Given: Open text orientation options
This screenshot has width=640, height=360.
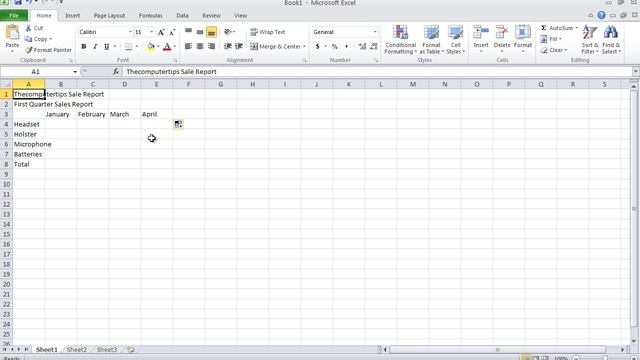Looking at the screenshot, I should (229, 32).
